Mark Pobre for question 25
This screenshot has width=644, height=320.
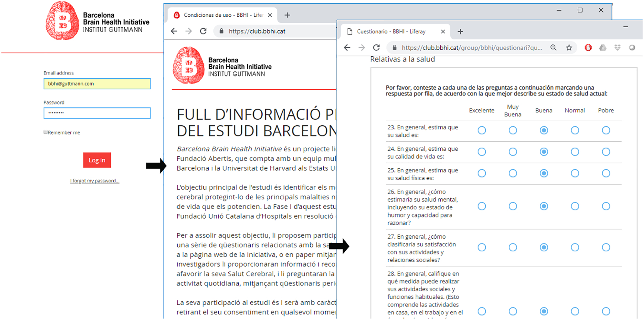pos(606,173)
